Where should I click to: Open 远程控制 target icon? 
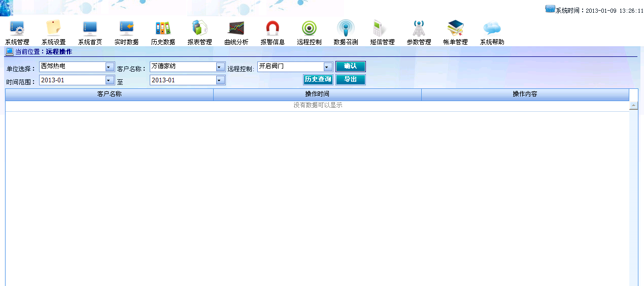[309, 28]
